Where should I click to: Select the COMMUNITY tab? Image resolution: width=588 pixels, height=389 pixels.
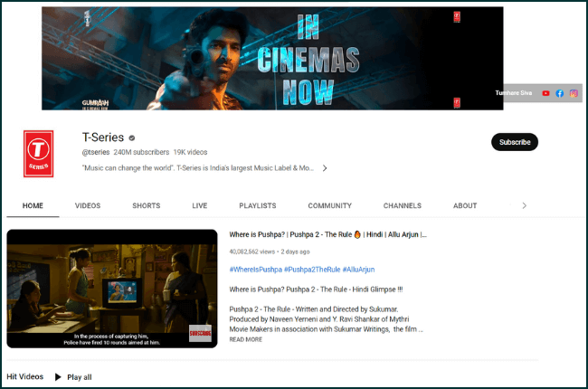pos(329,206)
